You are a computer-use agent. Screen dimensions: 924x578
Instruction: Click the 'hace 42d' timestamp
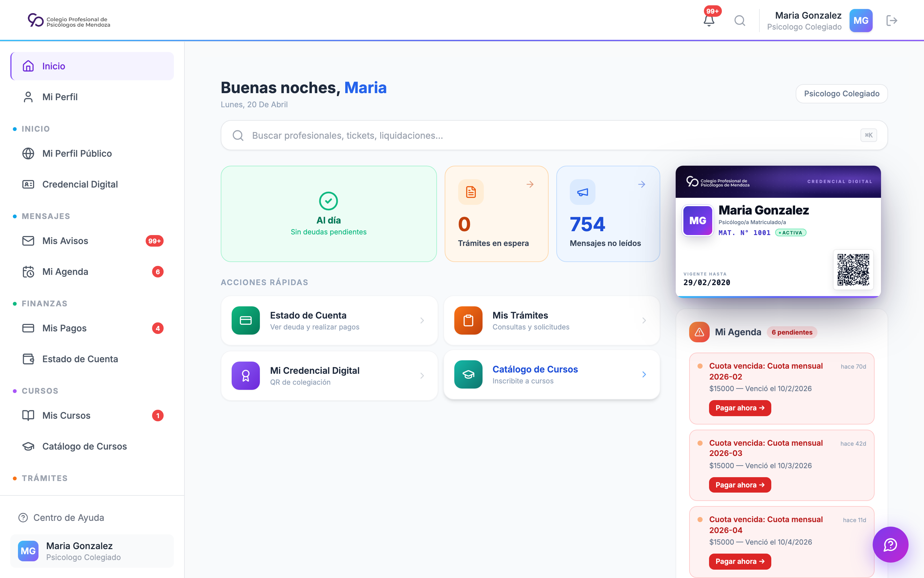coord(853,443)
